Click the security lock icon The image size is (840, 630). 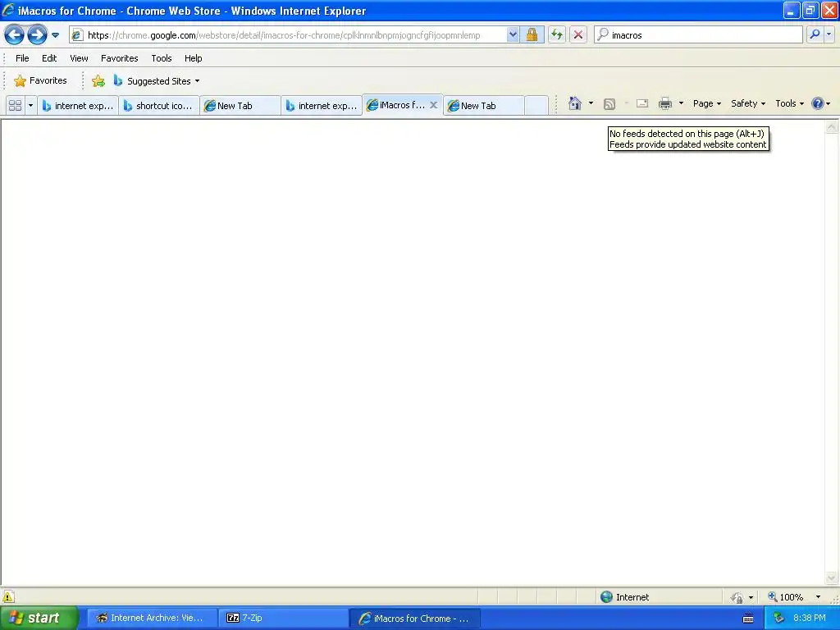pyautogui.click(x=532, y=35)
